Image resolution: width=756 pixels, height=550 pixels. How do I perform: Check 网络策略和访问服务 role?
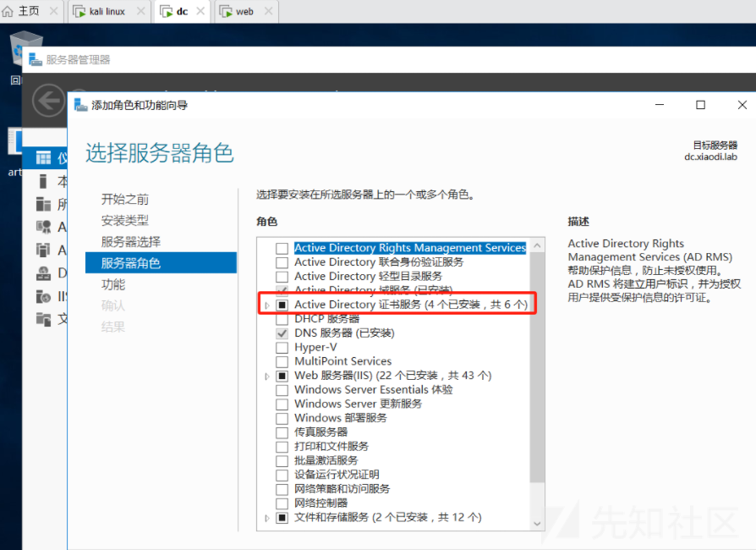pyautogui.click(x=282, y=489)
